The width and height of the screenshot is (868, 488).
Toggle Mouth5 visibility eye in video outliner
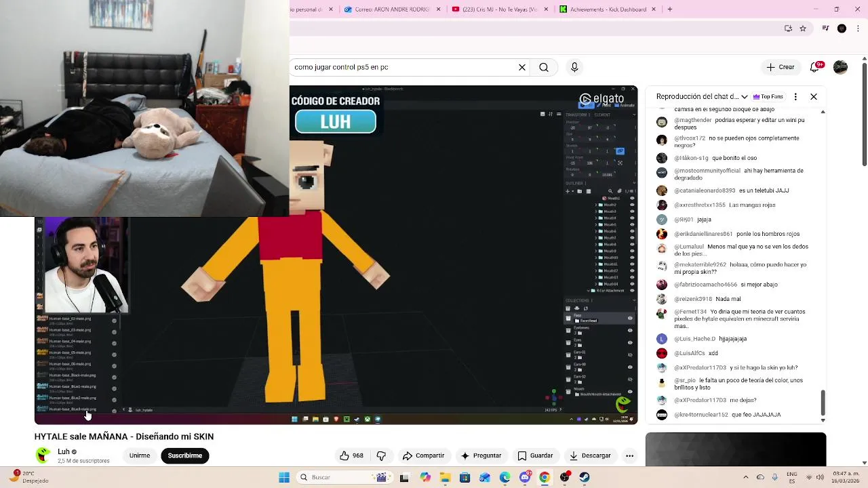(632, 224)
